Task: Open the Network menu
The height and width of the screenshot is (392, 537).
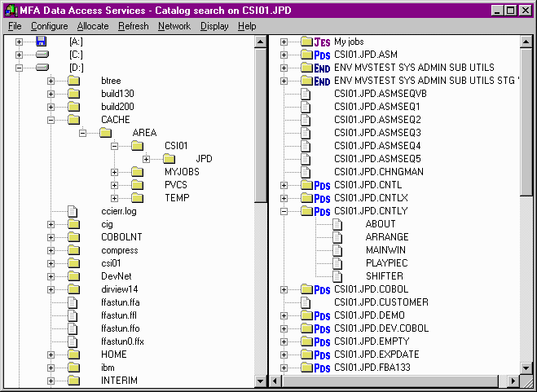Action: click(x=174, y=26)
